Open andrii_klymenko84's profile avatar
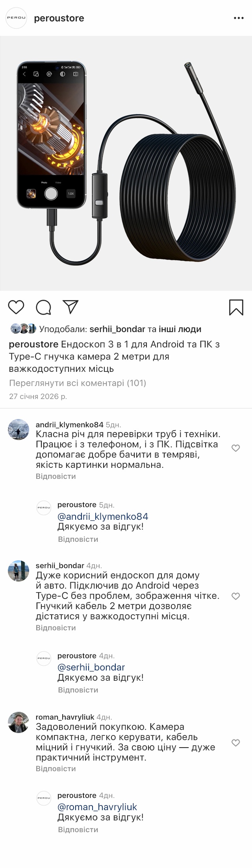 (x=19, y=429)
